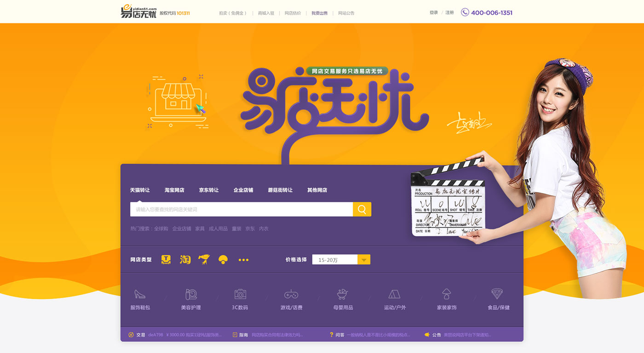Open 网站公告 in top navigation
Viewport: 644px width, 353px height.
[x=346, y=13]
